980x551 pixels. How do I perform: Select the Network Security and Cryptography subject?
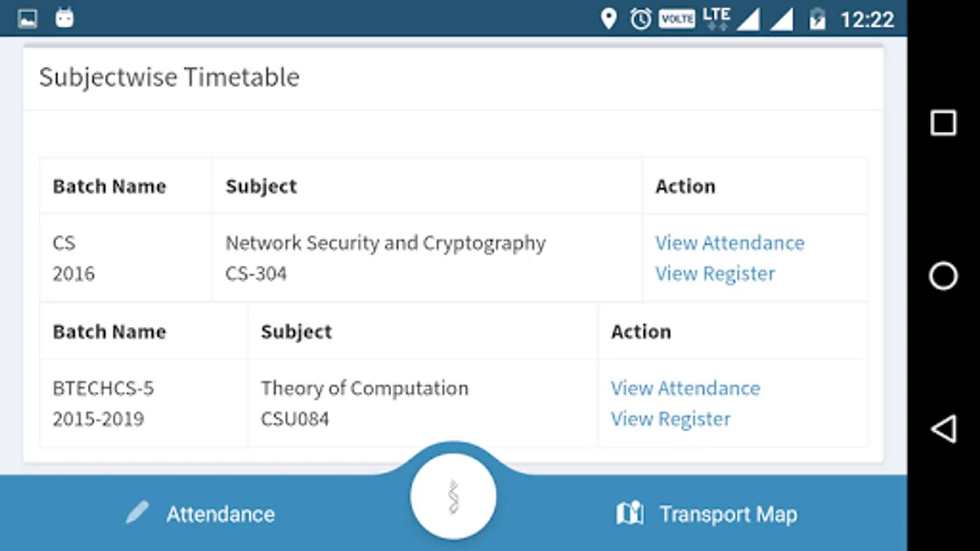click(385, 243)
